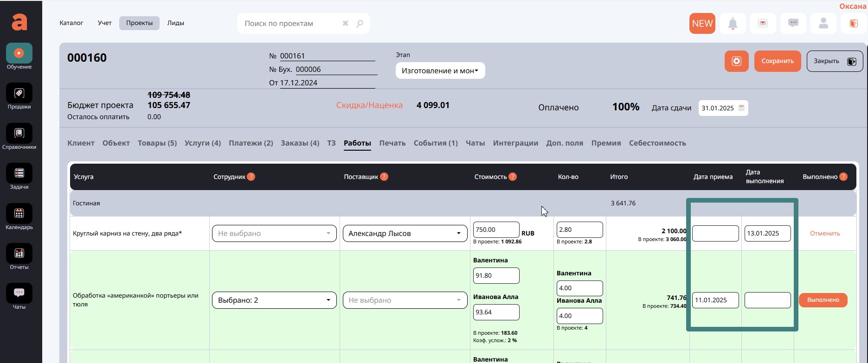Open the Обучение section in sidebar
Image resolution: width=868 pixels, height=363 pixels.
(19, 53)
